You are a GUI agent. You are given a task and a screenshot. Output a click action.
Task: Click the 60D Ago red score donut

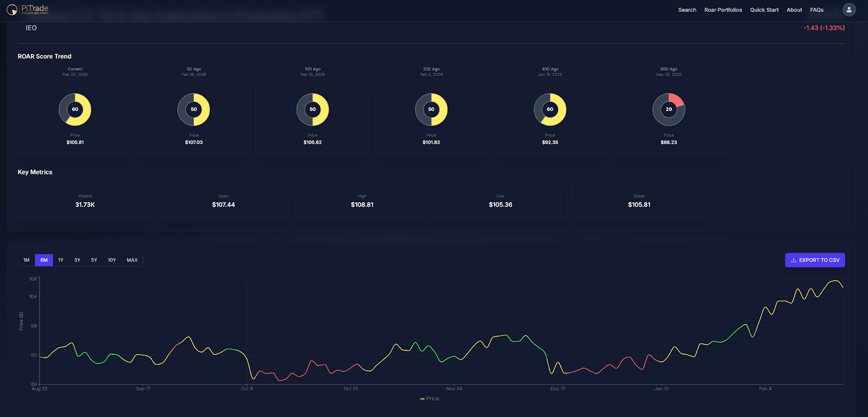[669, 110]
